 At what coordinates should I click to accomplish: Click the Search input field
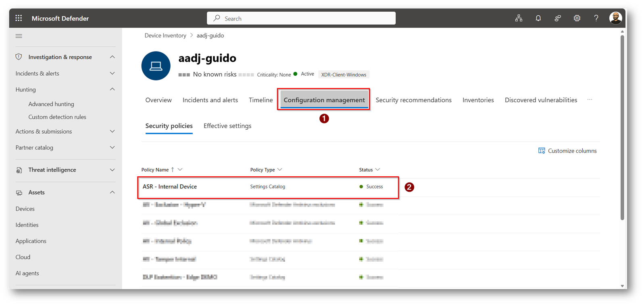(301, 18)
